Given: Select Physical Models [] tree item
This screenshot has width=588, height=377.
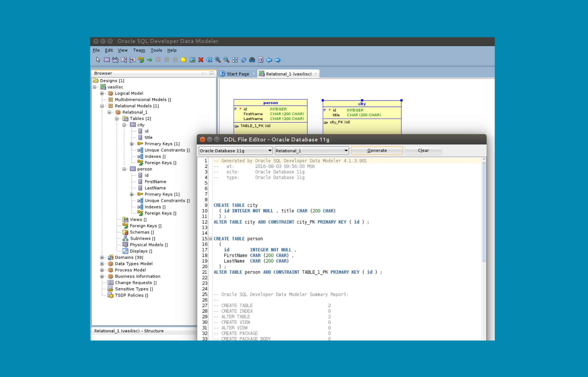Looking at the screenshot, I should pyautogui.click(x=149, y=245).
